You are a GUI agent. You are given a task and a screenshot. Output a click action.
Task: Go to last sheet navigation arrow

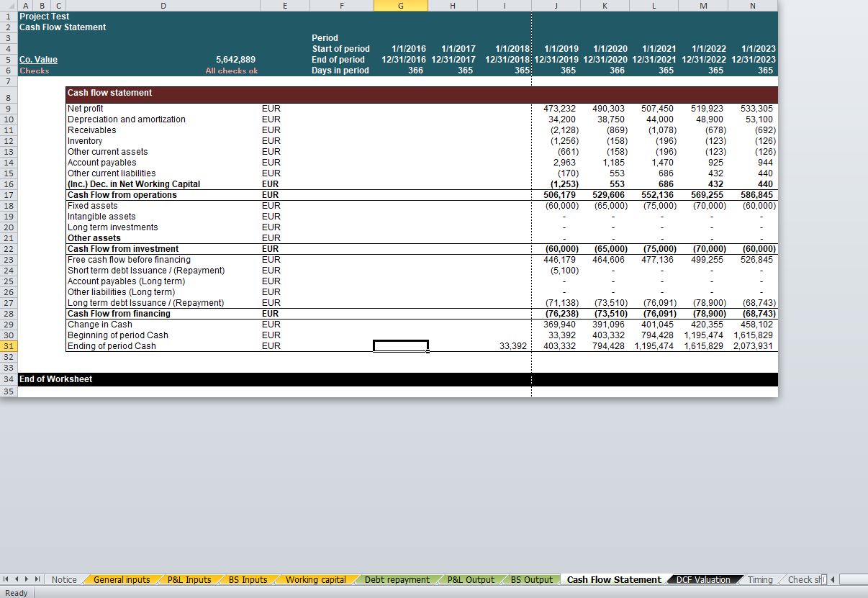pos(37,579)
